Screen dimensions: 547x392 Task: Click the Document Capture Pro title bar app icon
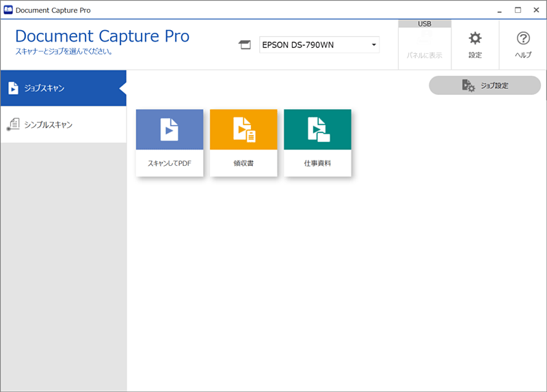(8, 10)
